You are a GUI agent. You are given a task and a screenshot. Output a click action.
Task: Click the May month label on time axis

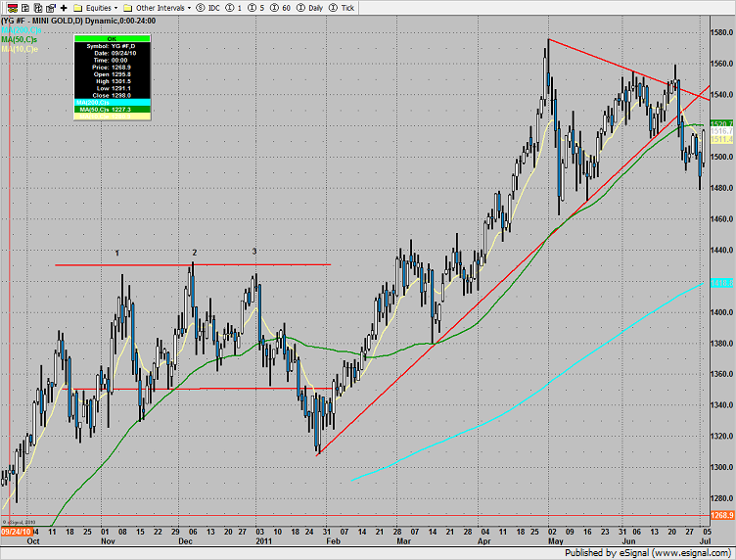tap(555, 541)
